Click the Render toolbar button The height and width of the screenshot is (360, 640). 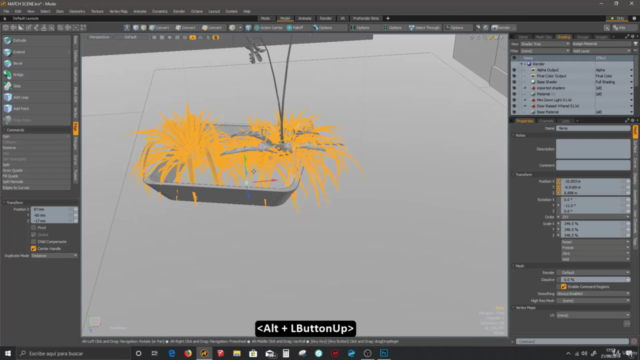(x=504, y=28)
